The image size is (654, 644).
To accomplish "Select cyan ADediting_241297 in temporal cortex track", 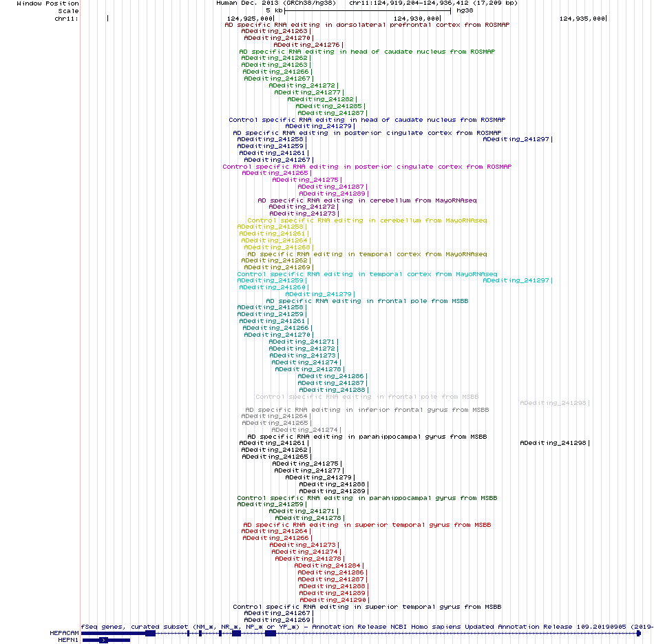I will click(x=518, y=280).
